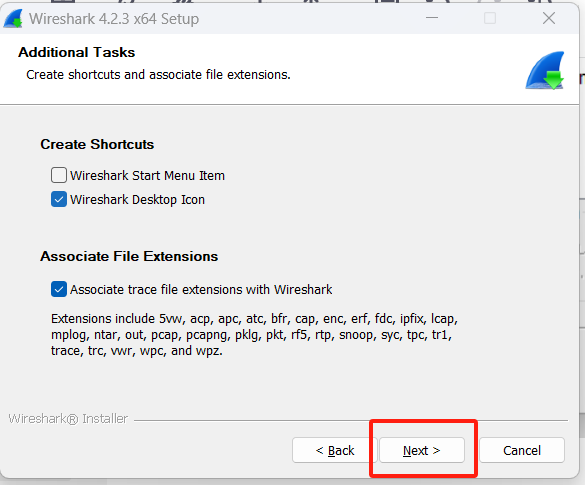Click the 'Create Shortcuts' section heading
Viewport: 585px width, 485px height.
pos(97,144)
